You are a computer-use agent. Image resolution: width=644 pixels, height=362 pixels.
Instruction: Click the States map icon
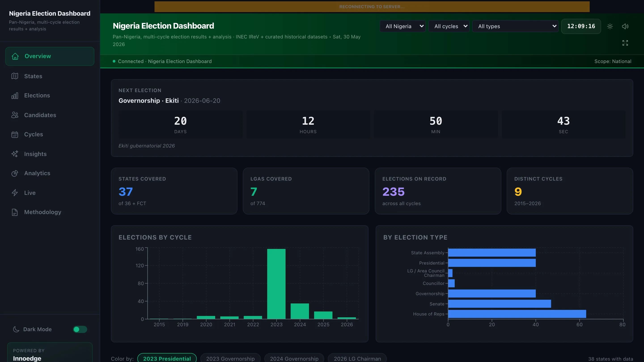[x=15, y=76]
